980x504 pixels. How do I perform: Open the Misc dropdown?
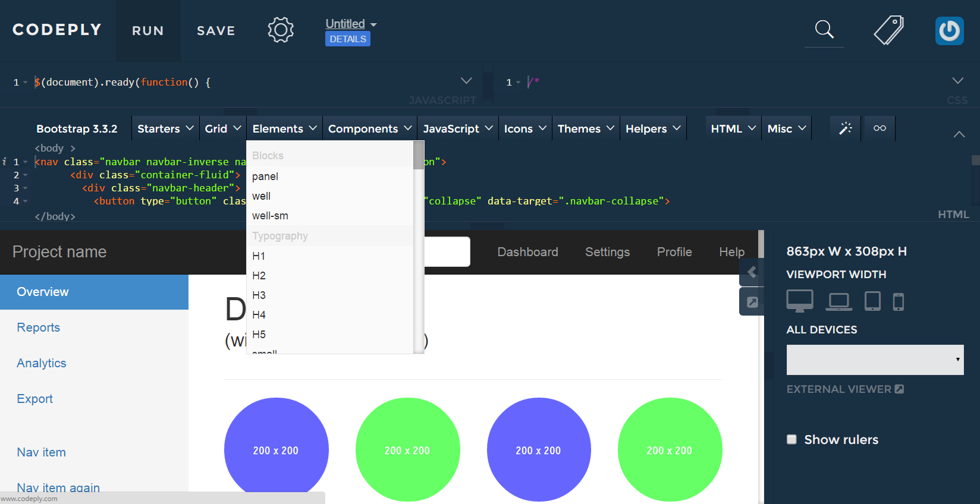(x=787, y=128)
